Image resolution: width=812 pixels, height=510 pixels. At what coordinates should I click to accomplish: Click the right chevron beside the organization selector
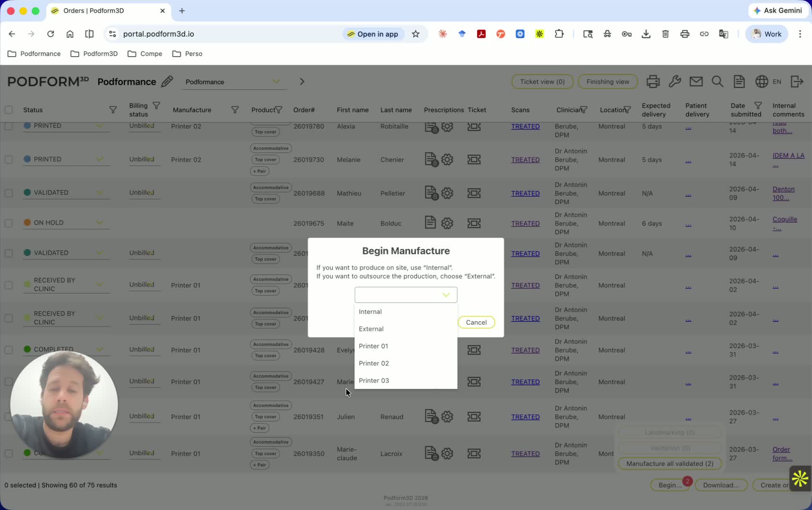coord(302,82)
